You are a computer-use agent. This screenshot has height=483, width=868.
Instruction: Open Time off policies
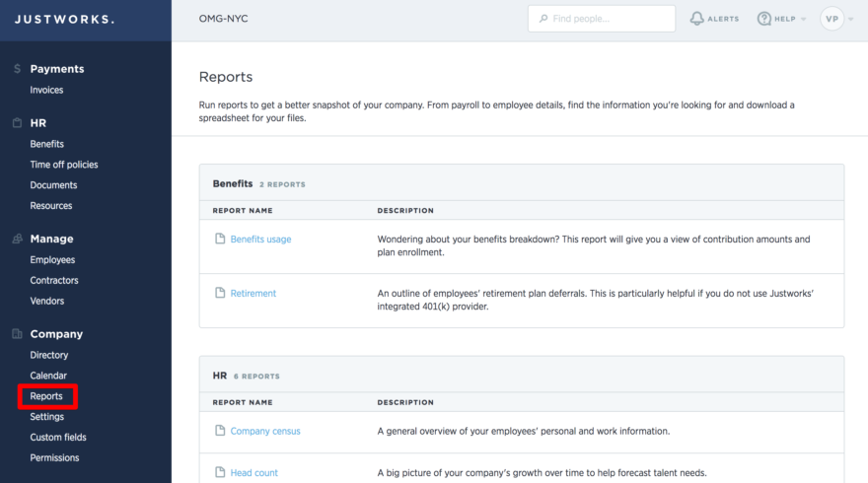(64, 165)
